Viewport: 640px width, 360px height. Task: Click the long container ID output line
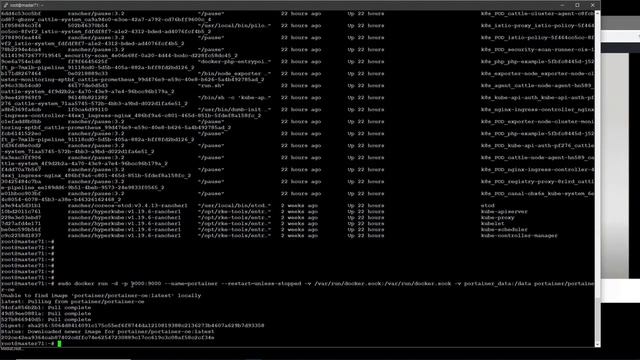coord(107,338)
